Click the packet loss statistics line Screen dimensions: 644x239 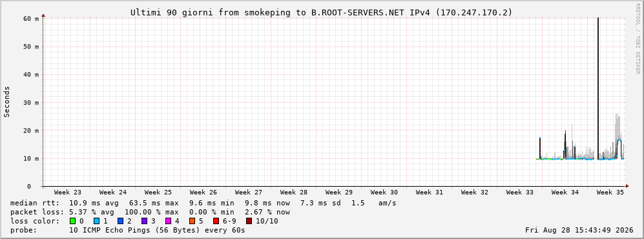point(150,213)
